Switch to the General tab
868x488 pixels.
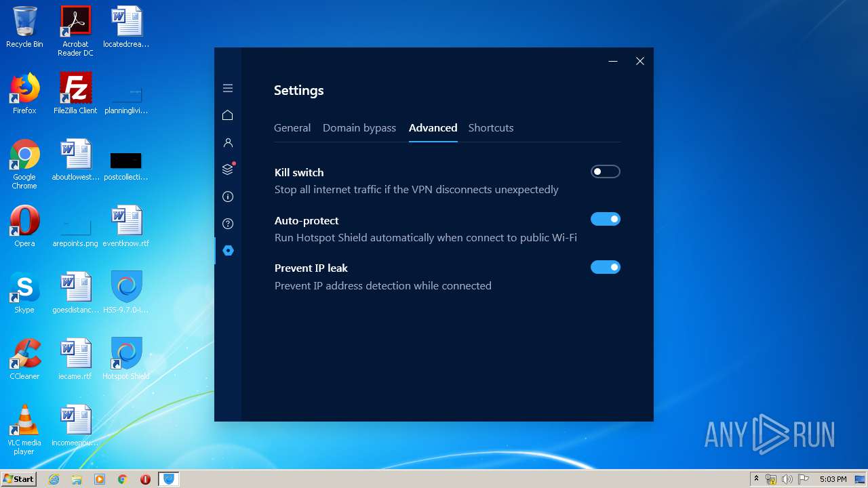pos(292,127)
